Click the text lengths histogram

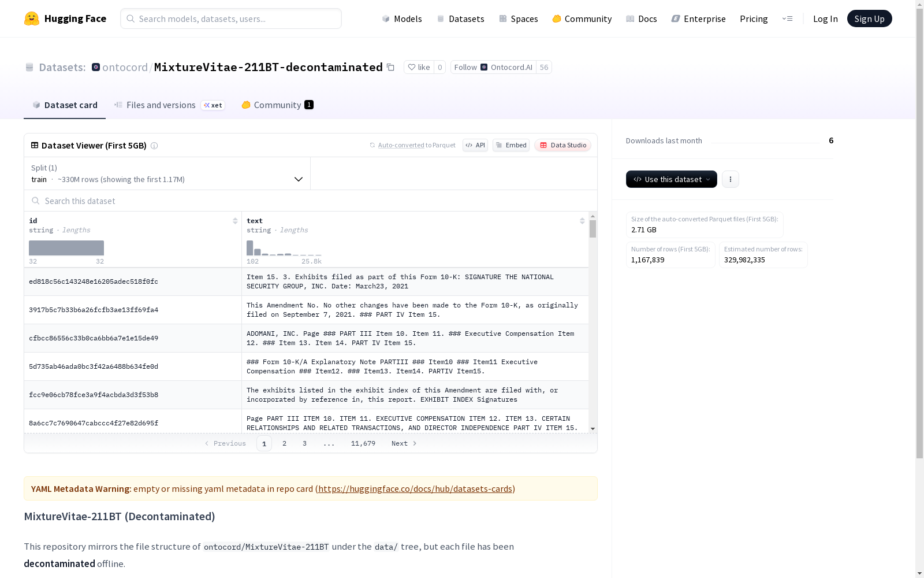coord(284,248)
